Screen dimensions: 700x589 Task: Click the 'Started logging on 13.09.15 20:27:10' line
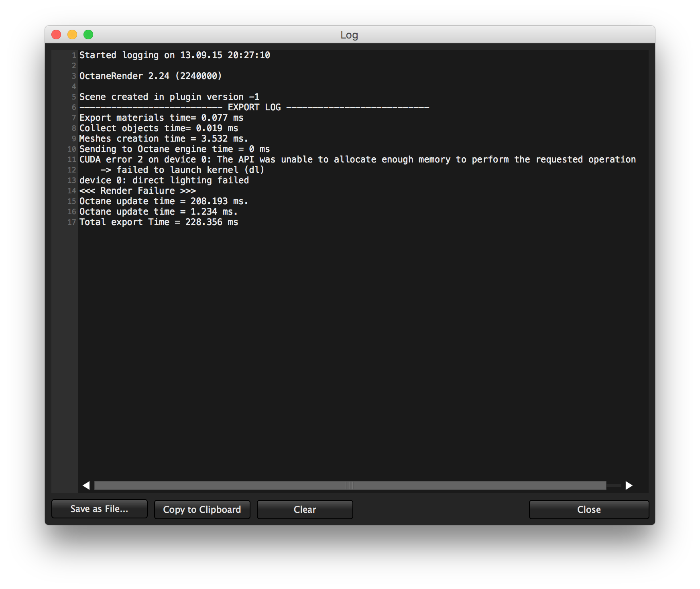(x=175, y=55)
